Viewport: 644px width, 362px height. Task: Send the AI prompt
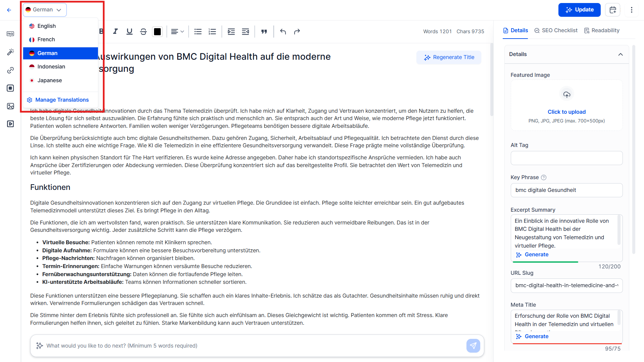coord(473,346)
